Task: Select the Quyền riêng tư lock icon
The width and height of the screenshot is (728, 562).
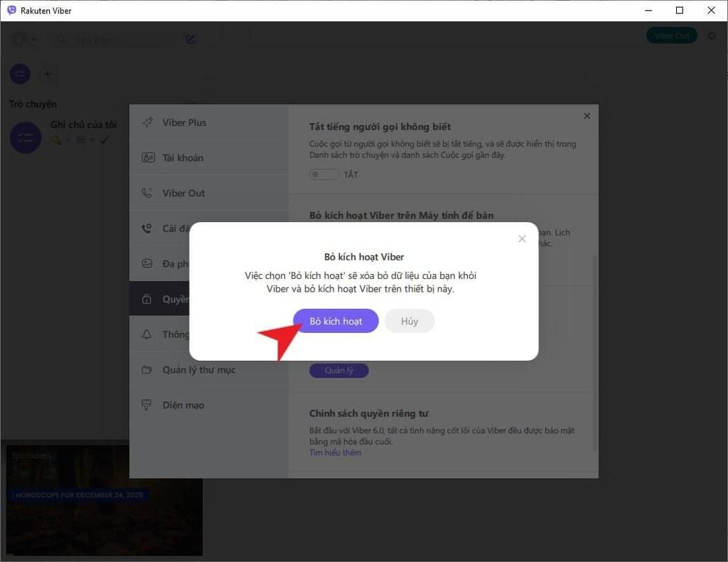Action: (147, 299)
